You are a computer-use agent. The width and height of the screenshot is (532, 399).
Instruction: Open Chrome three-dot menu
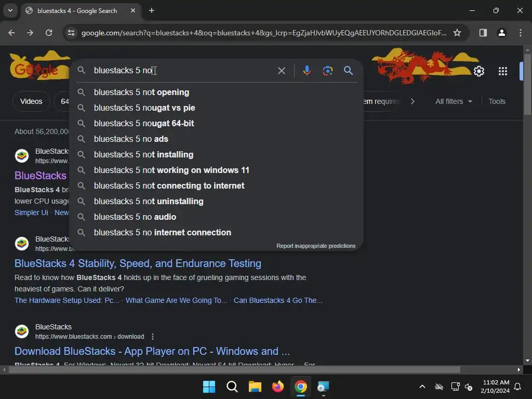(x=520, y=33)
